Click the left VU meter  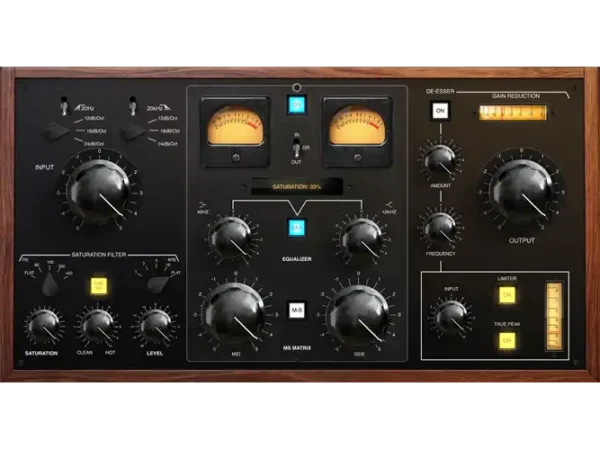click(x=235, y=132)
